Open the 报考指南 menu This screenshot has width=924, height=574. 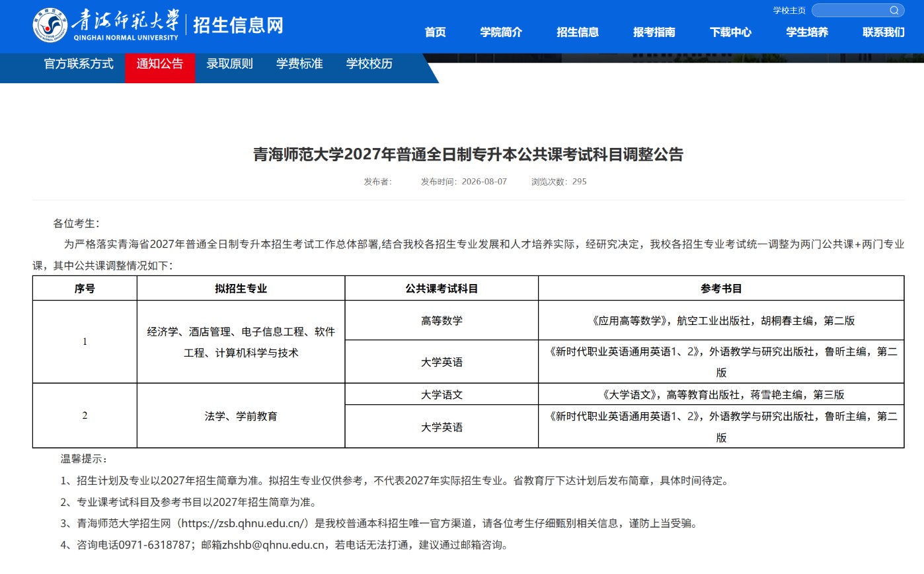click(654, 32)
